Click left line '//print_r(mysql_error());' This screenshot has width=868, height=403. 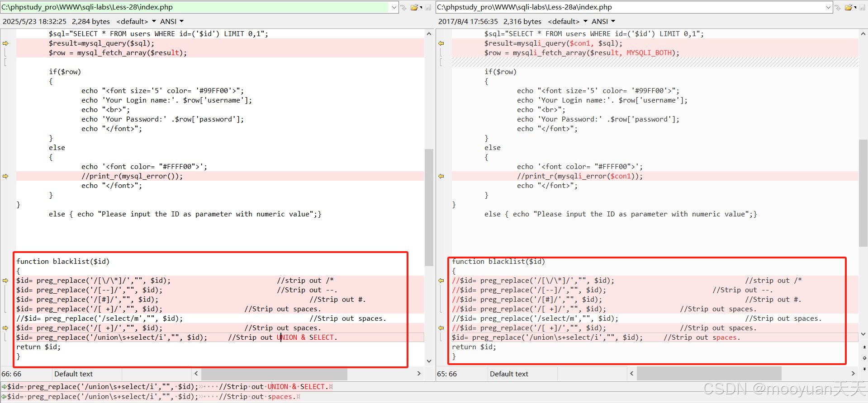point(132,176)
